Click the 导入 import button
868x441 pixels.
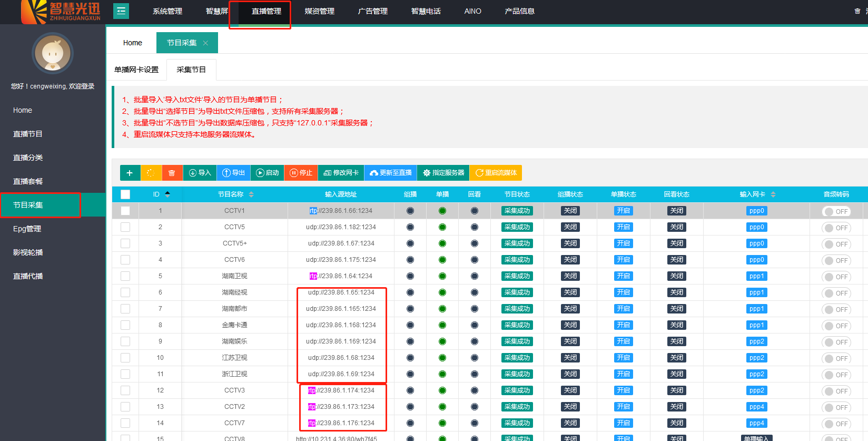[200, 173]
